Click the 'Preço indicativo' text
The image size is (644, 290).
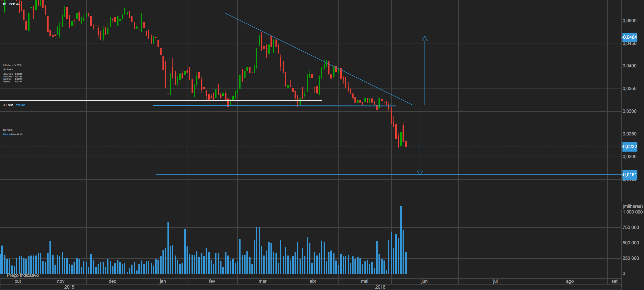tap(23, 275)
